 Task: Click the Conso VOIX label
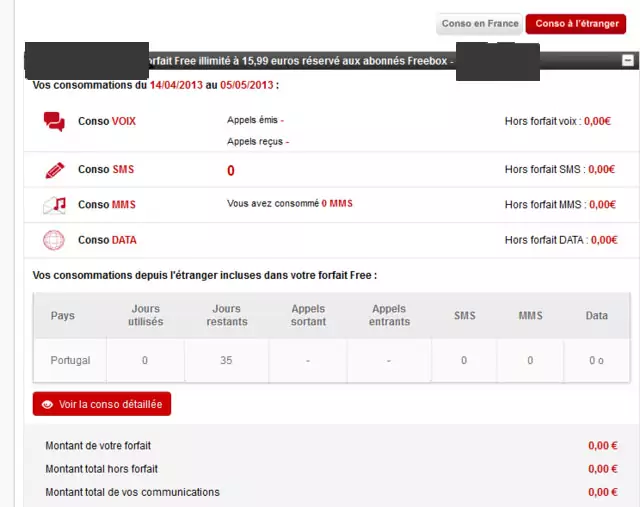tap(106, 122)
